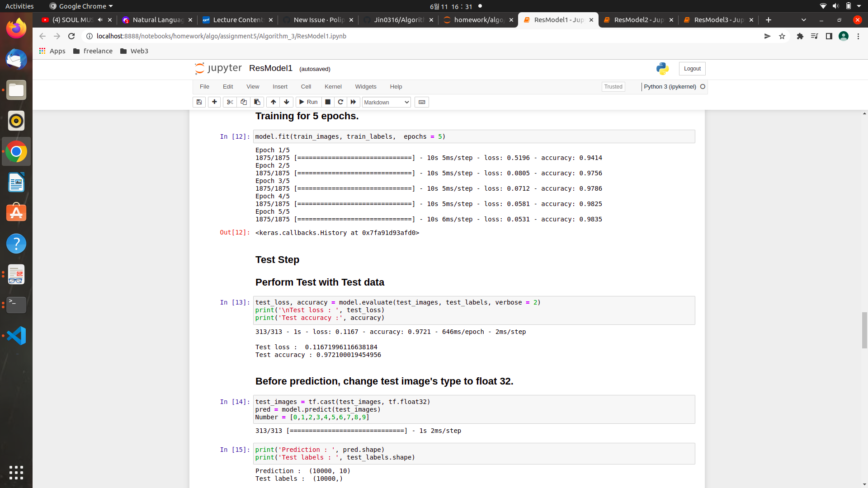
Task: Interrupt the kernel with stop icon
Action: pos(328,102)
